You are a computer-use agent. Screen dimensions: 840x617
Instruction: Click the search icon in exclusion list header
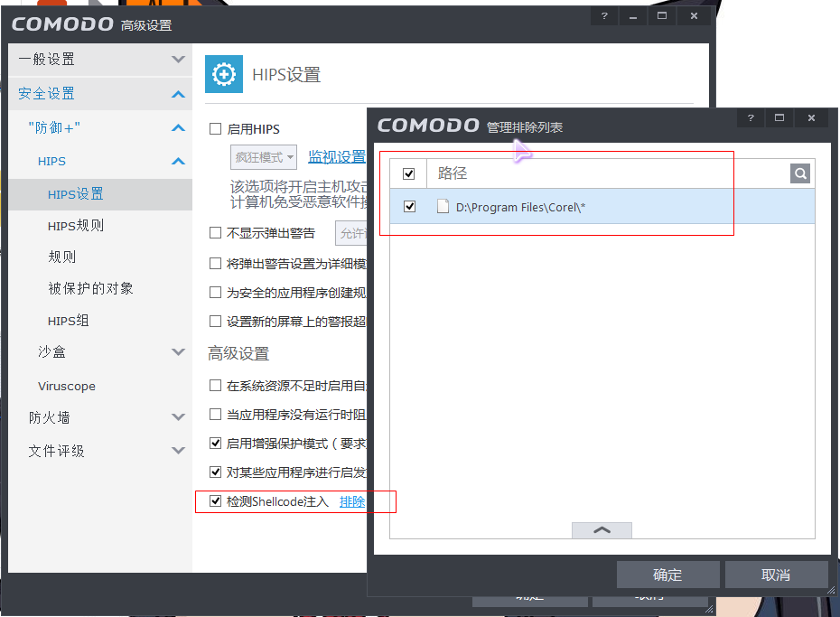point(800,173)
